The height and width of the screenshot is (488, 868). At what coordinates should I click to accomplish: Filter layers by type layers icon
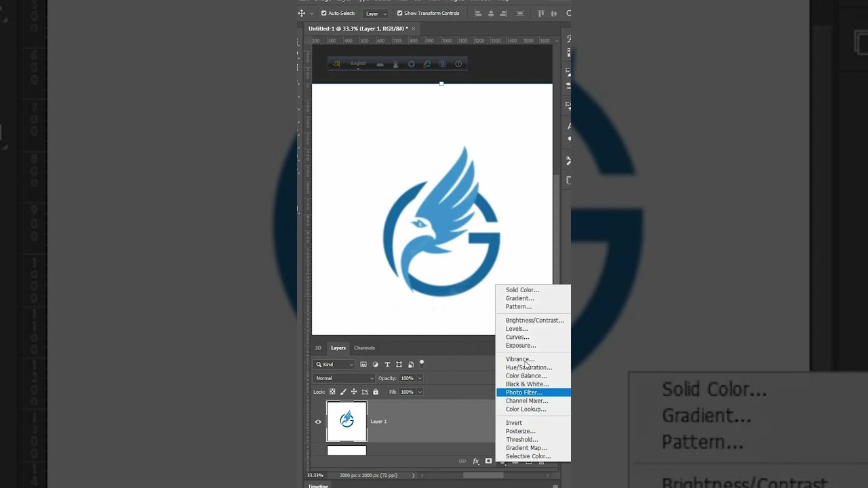point(387,365)
